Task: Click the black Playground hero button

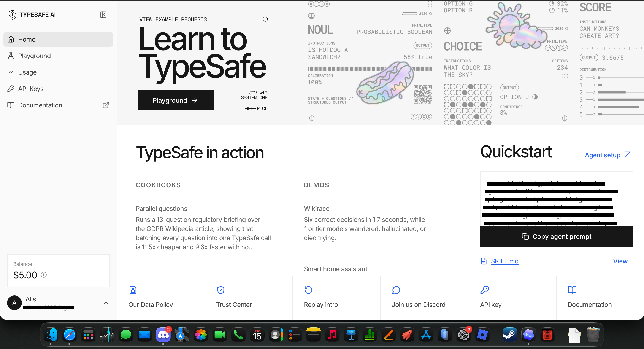Action: 175,100
